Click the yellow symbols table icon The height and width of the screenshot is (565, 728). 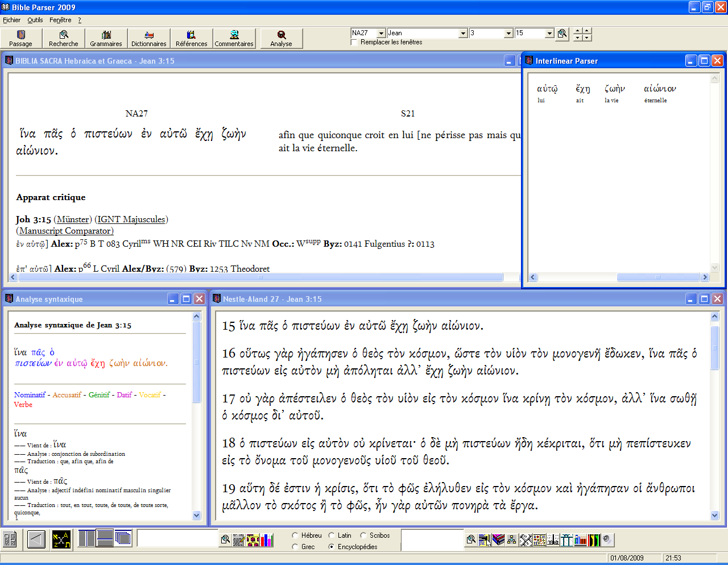coord(539,539)
